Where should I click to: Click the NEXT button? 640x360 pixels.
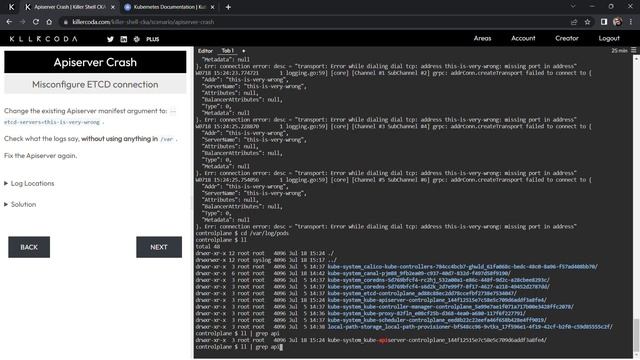pyautogui.click(x=159, y=247)
